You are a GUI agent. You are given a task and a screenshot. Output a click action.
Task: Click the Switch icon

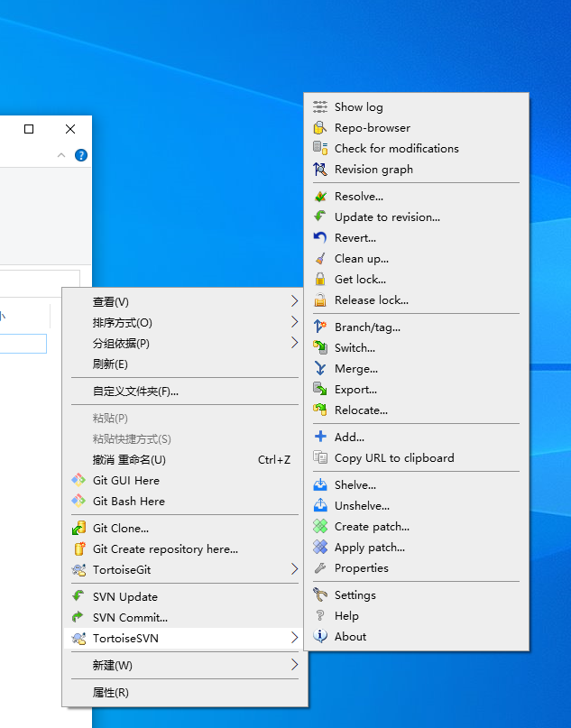pyautogui.click(x=320, y=347)
